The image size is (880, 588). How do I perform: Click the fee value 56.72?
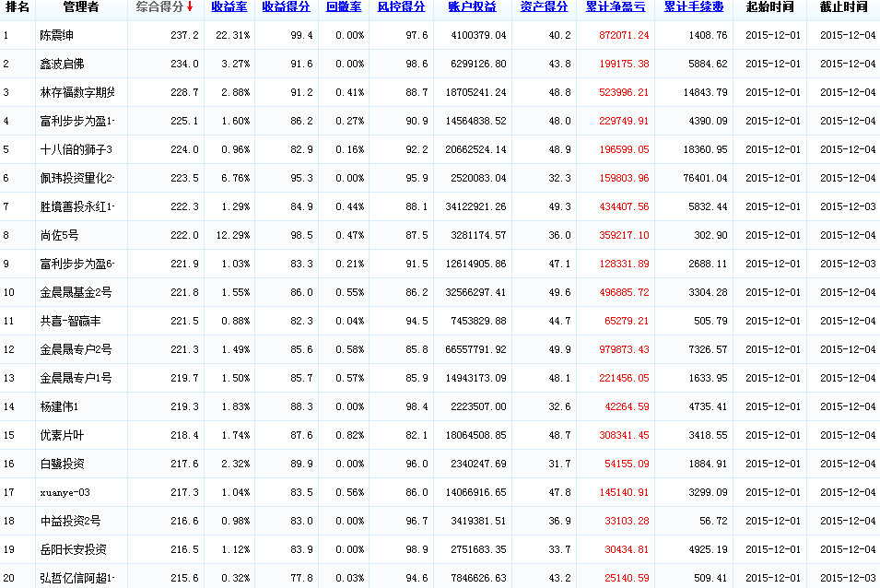(x=714, y=522)
